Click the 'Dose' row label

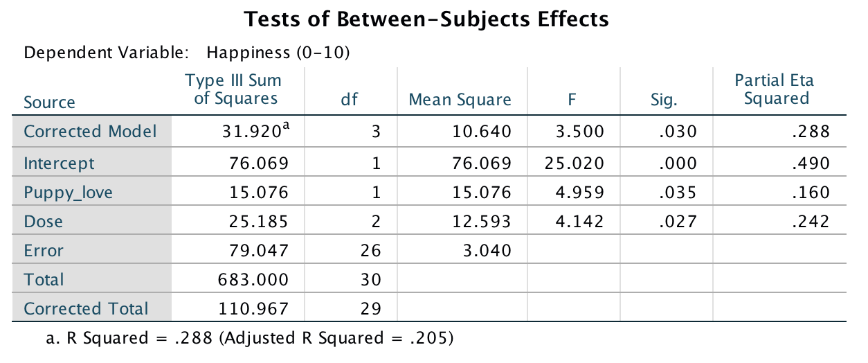(x=43, y=222)
